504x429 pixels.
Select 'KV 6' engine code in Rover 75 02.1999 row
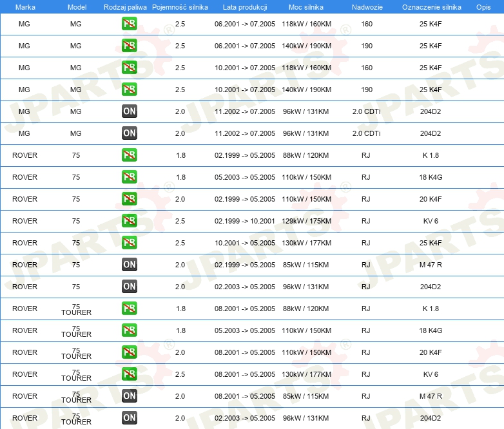pyautogui.click(x=431, y=221)
